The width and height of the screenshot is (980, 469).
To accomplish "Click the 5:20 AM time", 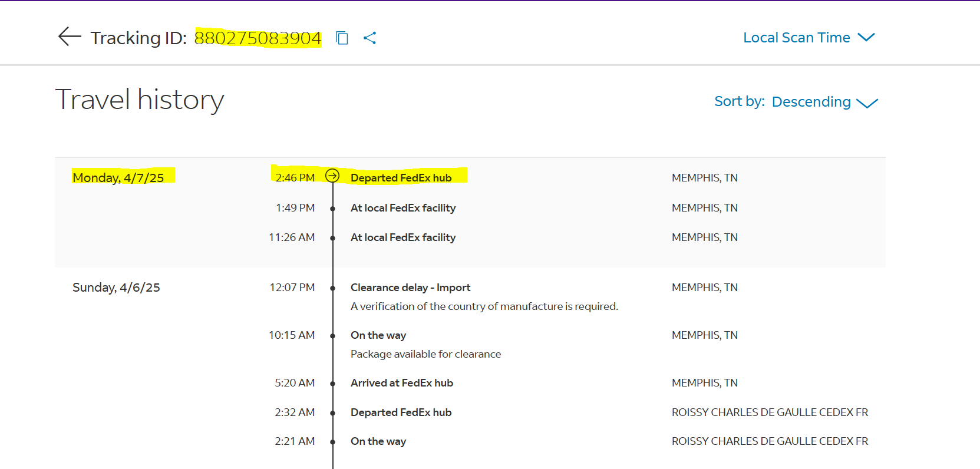I will pyautogui.click(x=295, y=382).
